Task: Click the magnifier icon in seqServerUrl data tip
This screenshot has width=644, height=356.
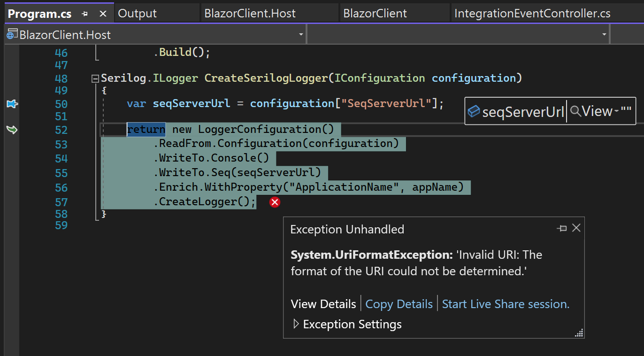Action: (575, 111)
